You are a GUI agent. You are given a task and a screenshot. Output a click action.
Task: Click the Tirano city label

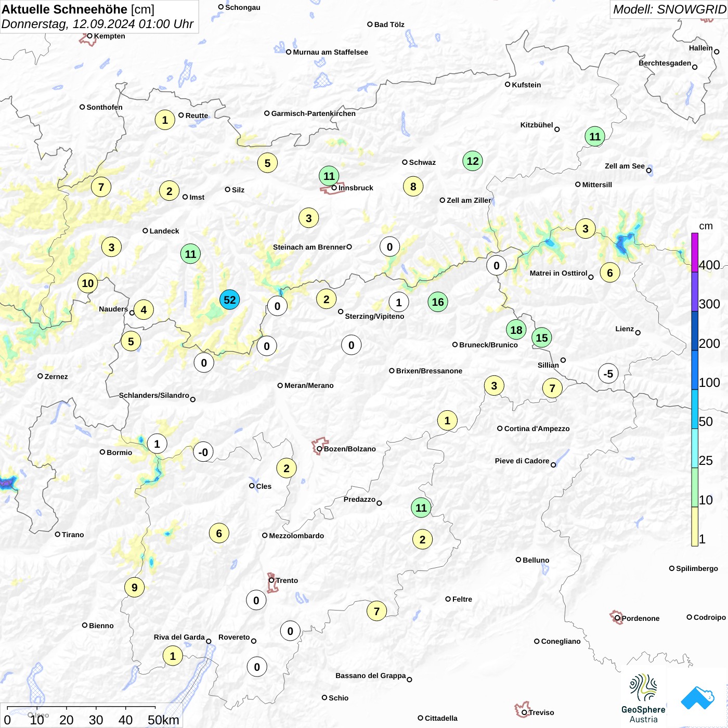(x=73, y=535)
